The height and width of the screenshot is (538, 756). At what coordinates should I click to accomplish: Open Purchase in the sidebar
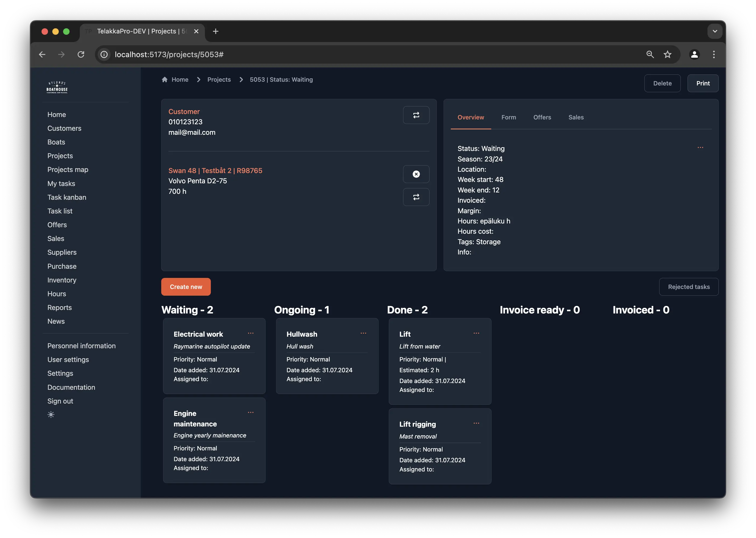62,266
